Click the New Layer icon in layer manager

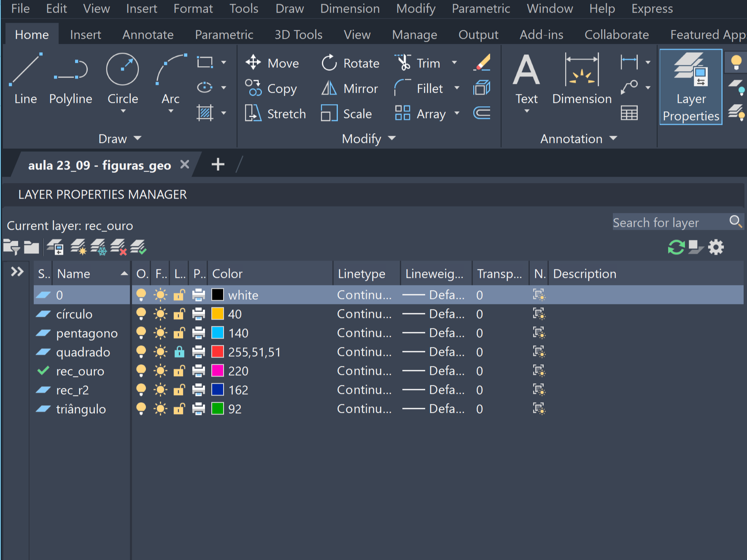(78, 247)
